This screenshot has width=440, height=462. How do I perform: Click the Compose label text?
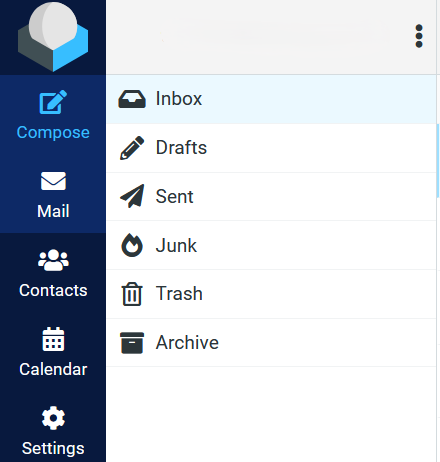[53, 133]
